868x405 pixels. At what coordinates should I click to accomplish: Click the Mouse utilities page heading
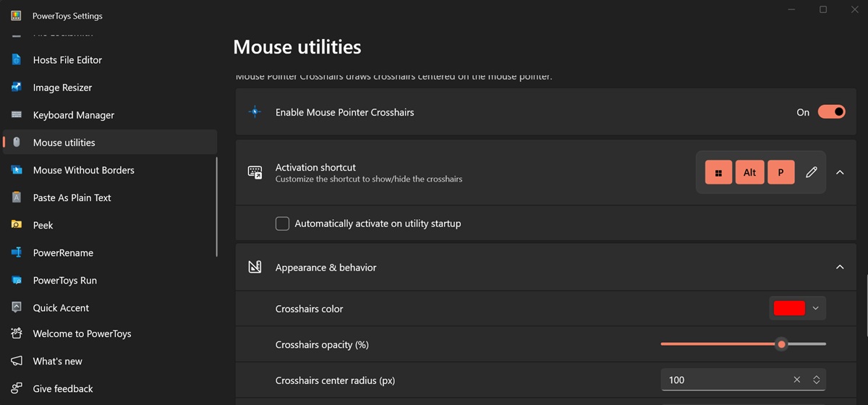point(297,47)
